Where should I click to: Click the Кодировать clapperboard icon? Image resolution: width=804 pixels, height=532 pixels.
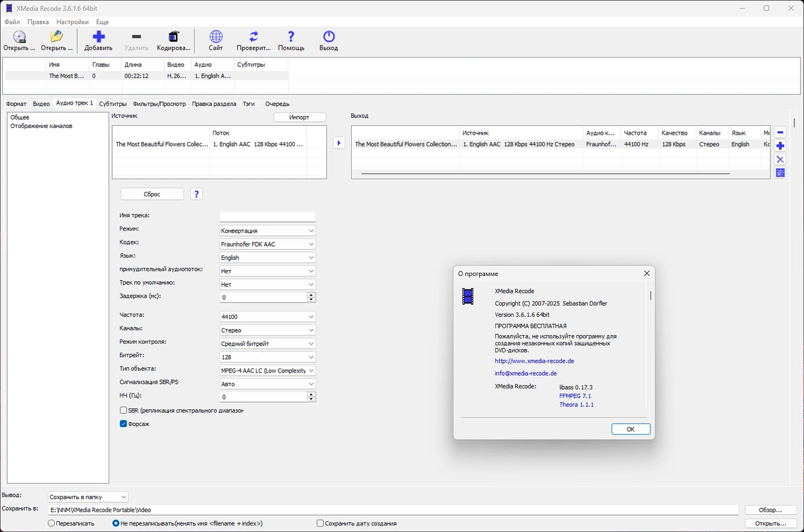click(x=174, y=37)
